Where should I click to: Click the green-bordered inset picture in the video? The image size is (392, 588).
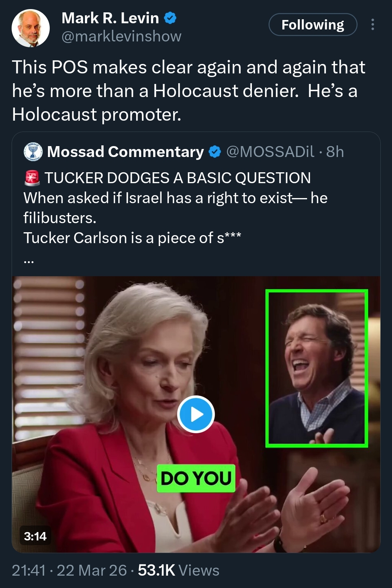tap(317, 368)
